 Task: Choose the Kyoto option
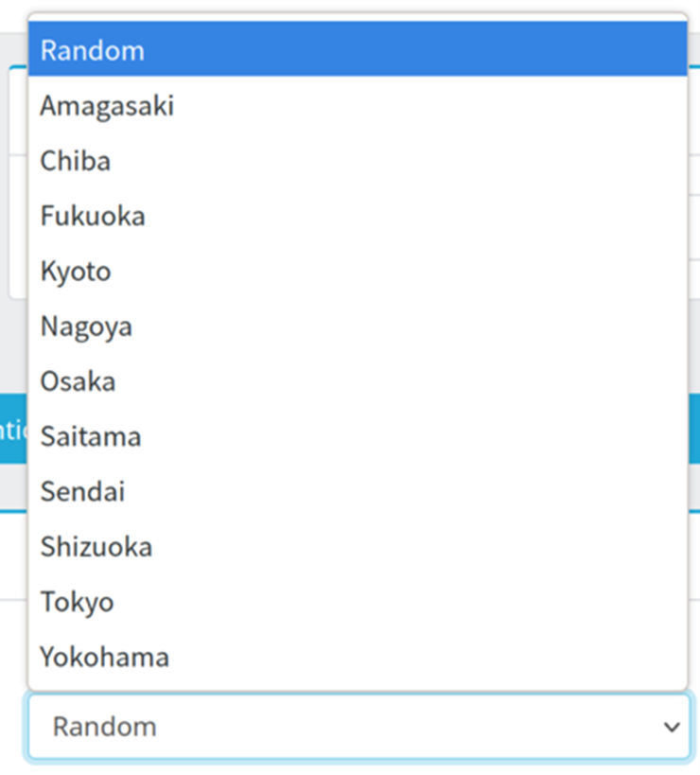(x=358, y=271)
